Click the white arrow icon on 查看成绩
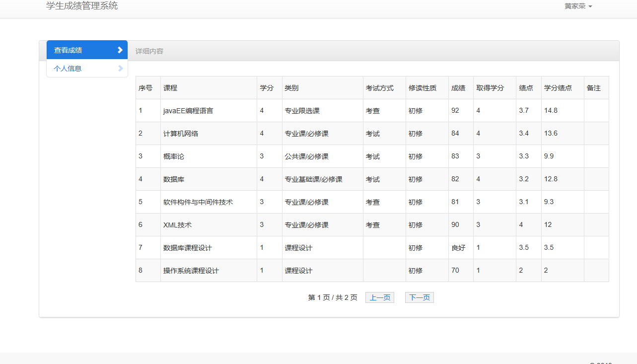Screen dimensions: 637x364 (119, 50)
